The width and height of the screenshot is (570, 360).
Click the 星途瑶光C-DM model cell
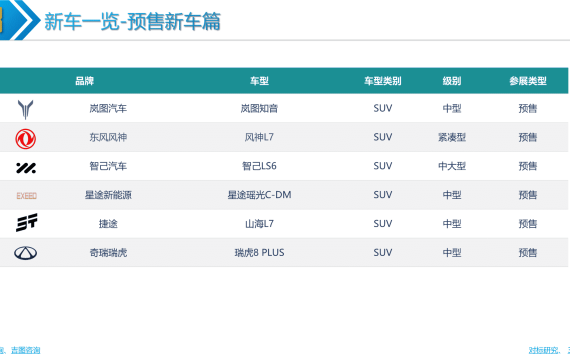click(x=259, y=195)
